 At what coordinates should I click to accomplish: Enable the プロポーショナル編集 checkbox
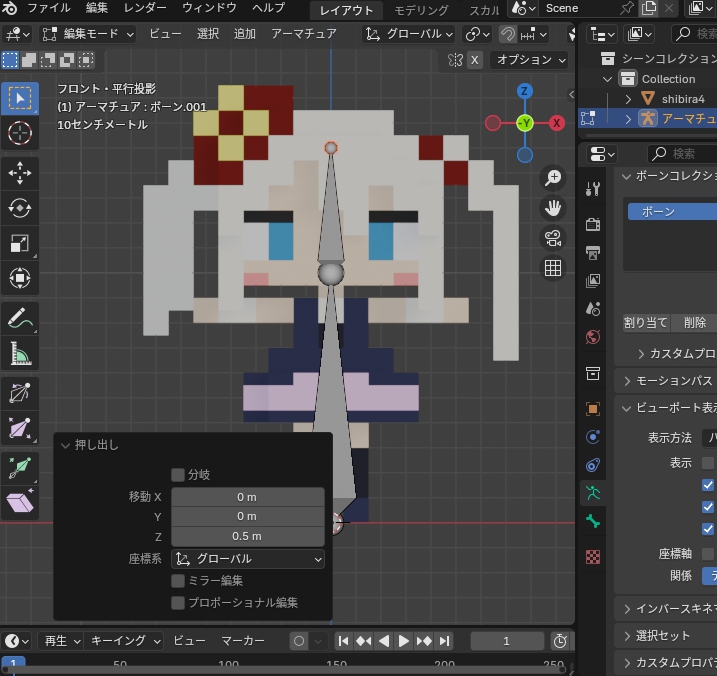tap(178, 602)
